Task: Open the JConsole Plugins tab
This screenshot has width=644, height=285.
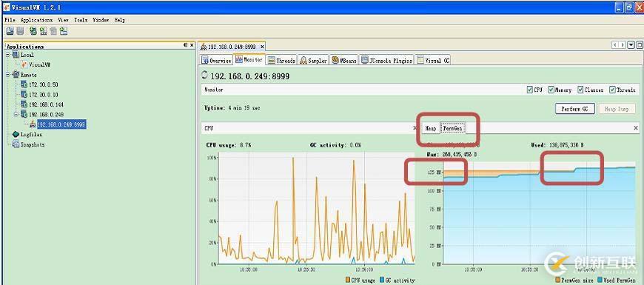Action: (387, 61)
